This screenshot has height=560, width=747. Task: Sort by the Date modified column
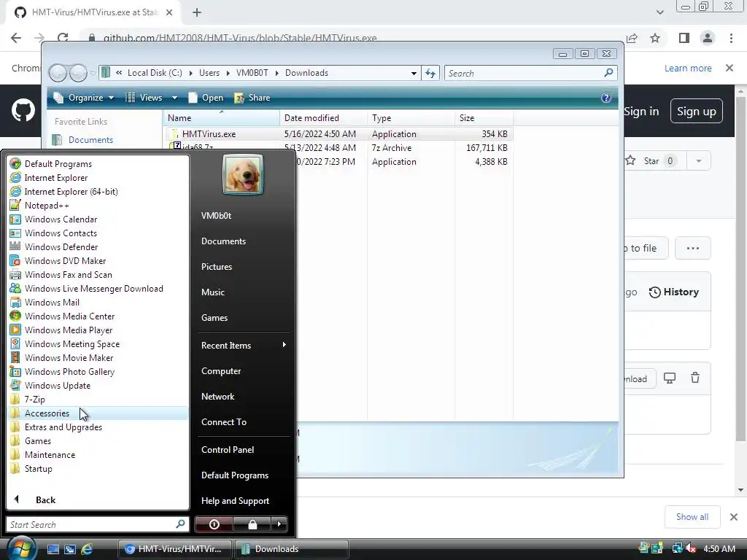tap(323, 117)
